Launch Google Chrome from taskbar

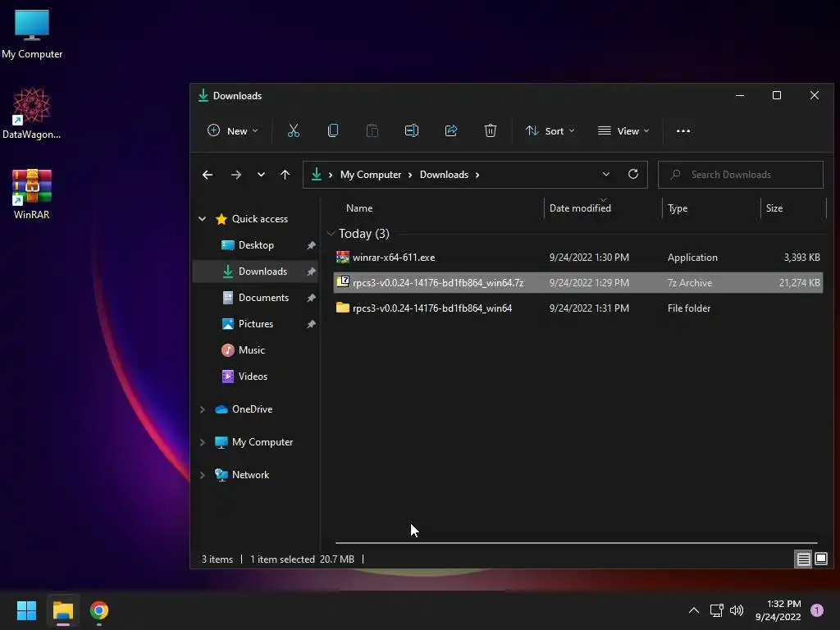99,610
